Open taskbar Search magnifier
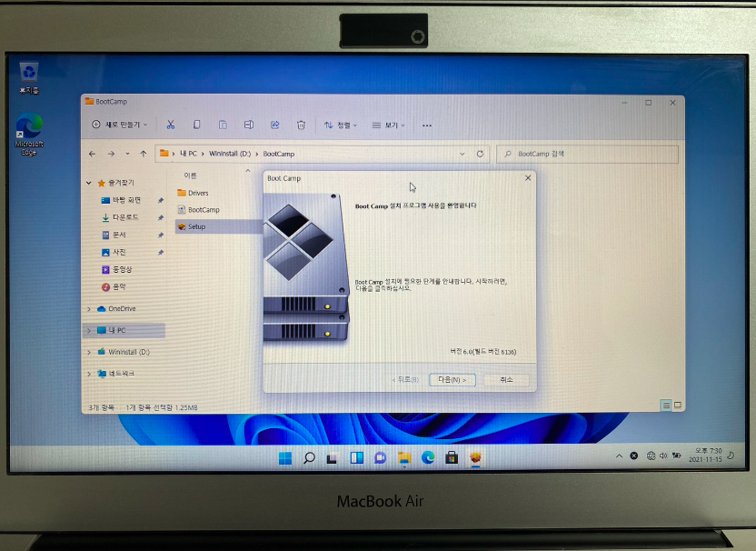 (309, 458)
